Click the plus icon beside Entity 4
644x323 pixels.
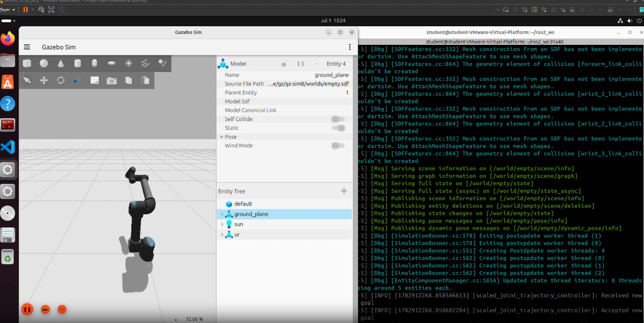(317, 64)
